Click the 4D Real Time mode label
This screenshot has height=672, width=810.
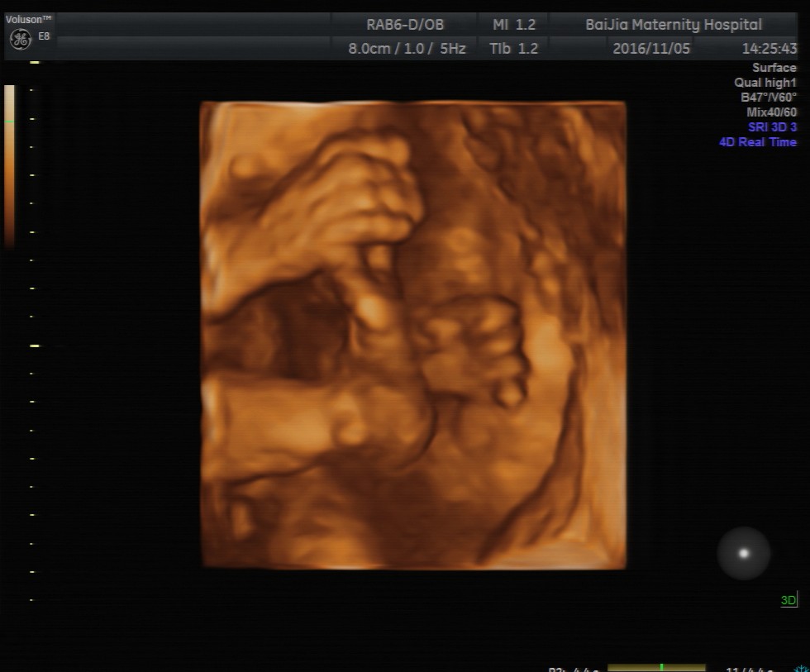(757, 142)
